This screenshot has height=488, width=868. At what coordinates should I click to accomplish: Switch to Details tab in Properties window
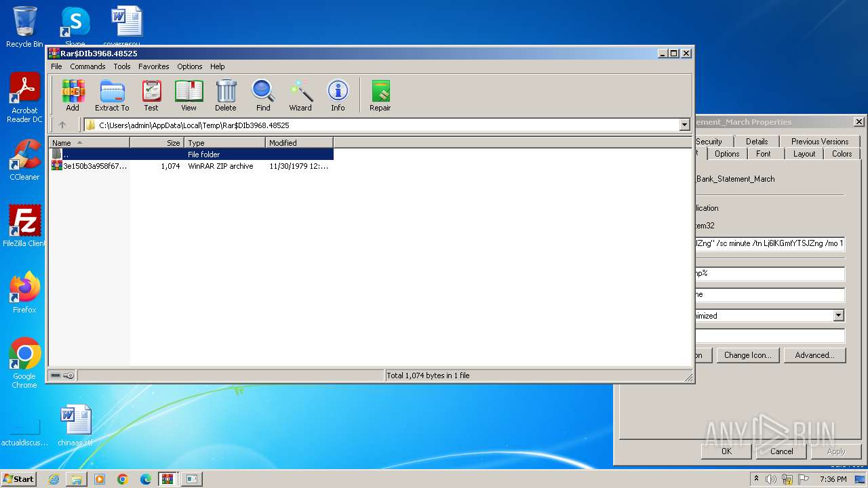tap(757, 141)
